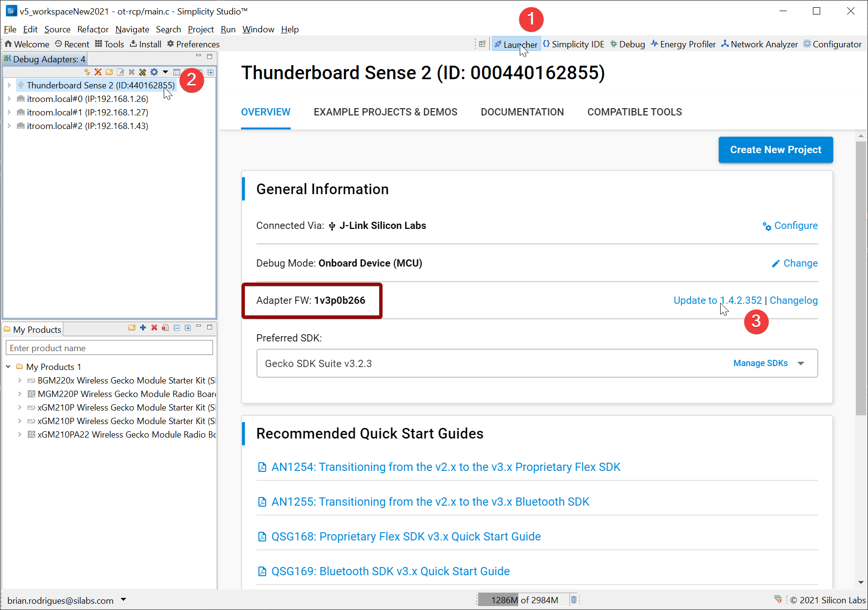Switch to the Launcher perspective
The image size is (868, 610).
pyautogui.click(x=516, y=44)
